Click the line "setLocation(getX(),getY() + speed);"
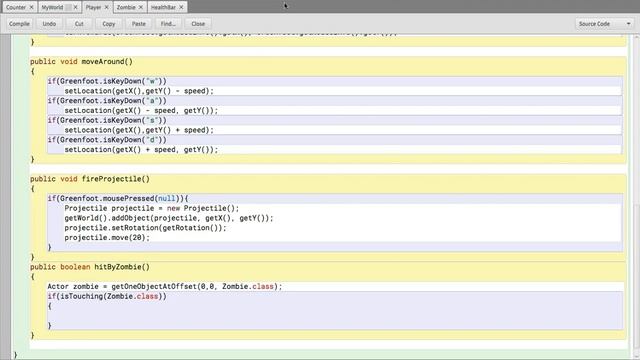The width and height of the screenshot is (640, 360). (139, 130)
